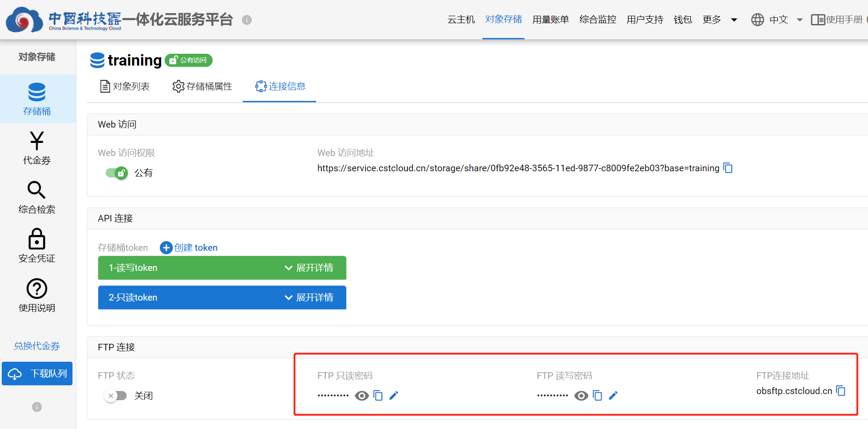Click the 兑换代金券 link
Screen dimensions: 868x429
pos(37,346)
